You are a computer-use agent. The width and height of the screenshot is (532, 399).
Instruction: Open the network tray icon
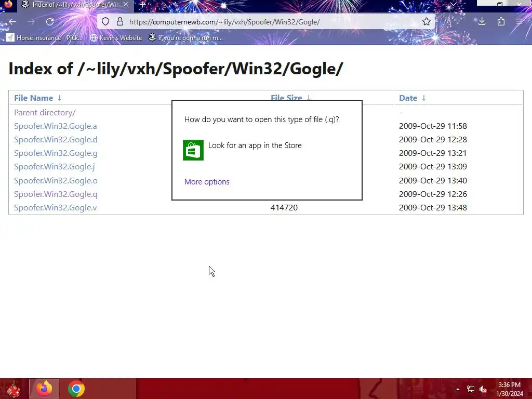(471, 389)
